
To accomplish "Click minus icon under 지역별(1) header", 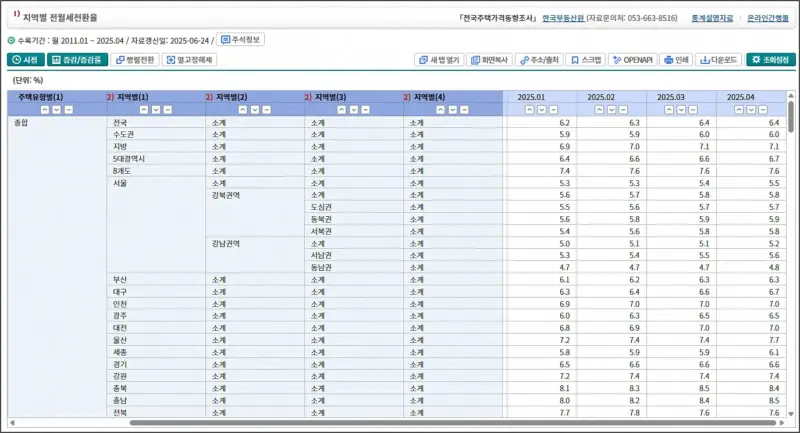I will (x=167, y=110).
